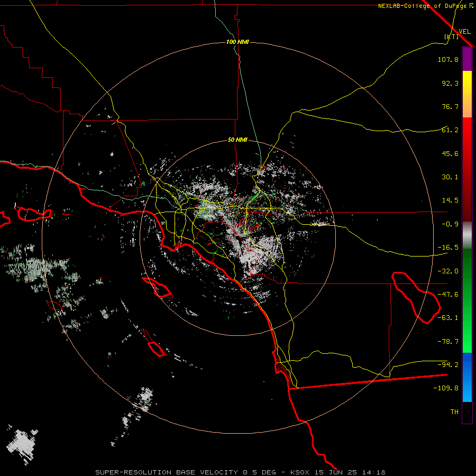476x476 pixels.
Task: Click the green segment of the color bar
Action: [x=467, y=300]
